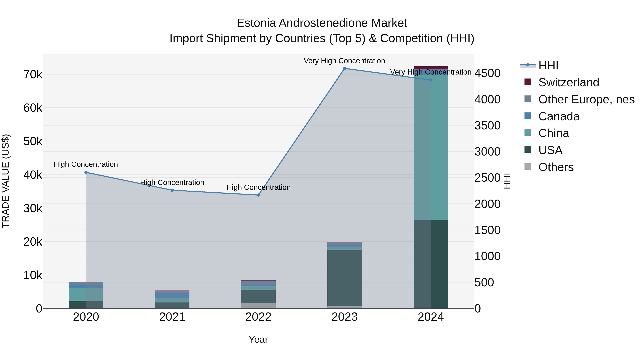Click the 2022 USA bar segment

coord(258,297)
